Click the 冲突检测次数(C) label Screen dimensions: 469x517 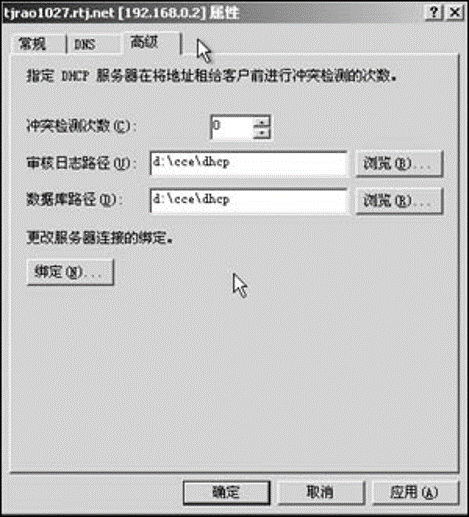(82, 126)
